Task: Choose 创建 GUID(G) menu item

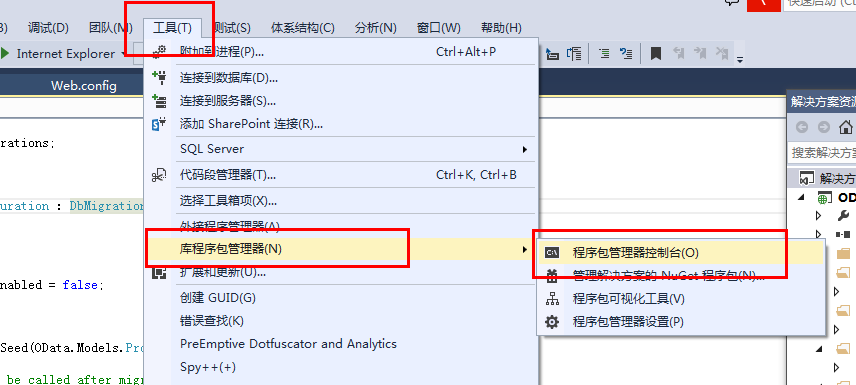Action: pos(341,298)
